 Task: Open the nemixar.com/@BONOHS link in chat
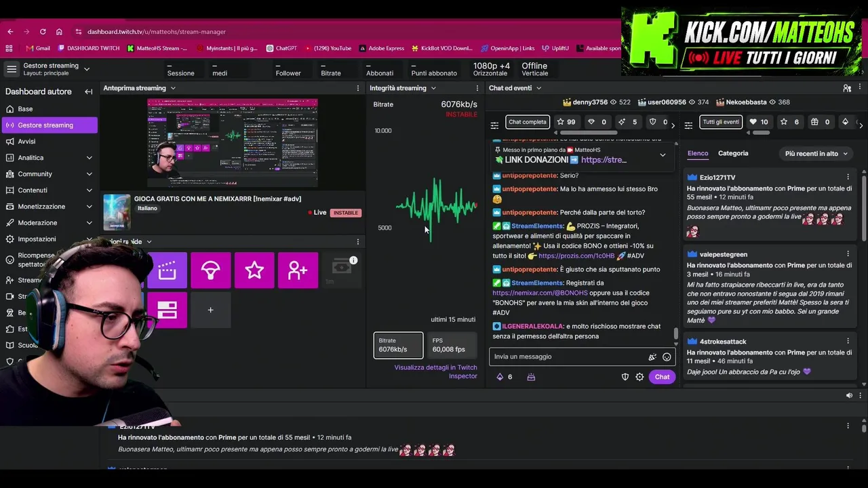[540, 293]
